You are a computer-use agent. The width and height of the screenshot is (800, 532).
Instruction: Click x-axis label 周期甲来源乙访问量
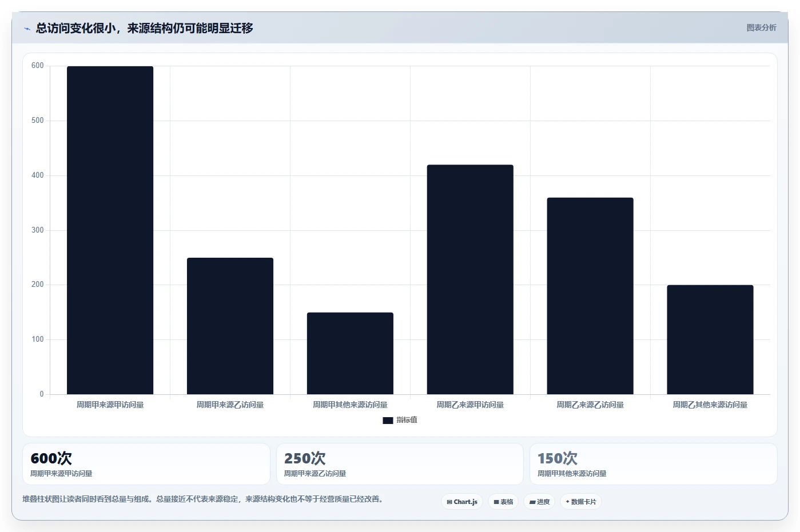(x=230, y=405)
